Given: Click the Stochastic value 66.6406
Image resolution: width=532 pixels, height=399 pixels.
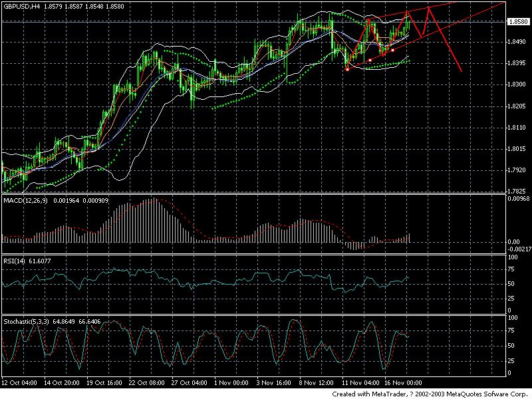Looking at the screenshot, I should pos(90,321).
